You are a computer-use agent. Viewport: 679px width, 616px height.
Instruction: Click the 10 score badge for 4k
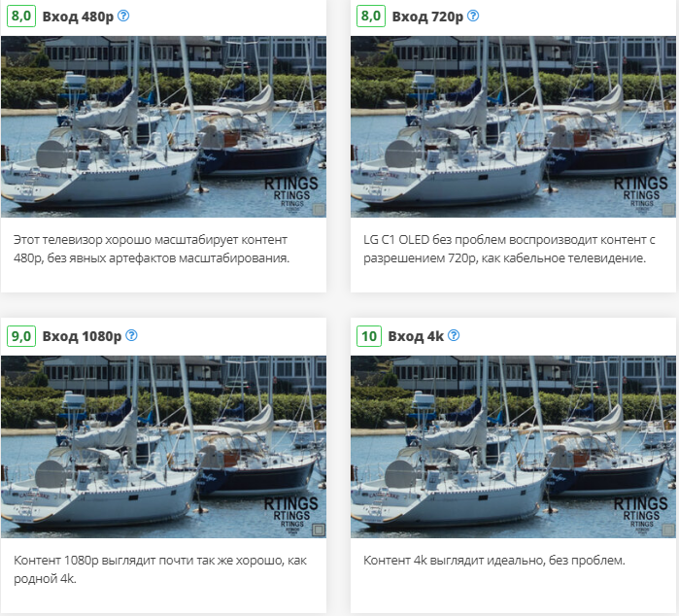coord(369,336)
